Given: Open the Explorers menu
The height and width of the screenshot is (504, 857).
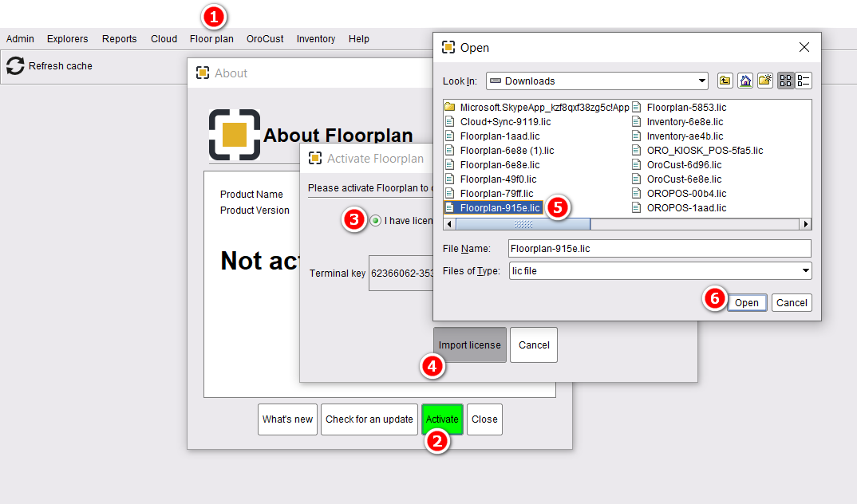Looking at the screenshot, I should 67,39.
